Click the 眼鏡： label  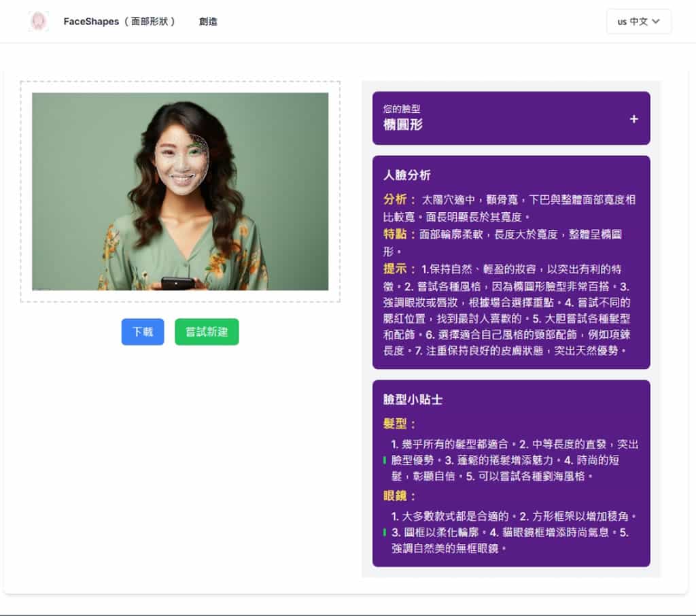tap(399, 496)
